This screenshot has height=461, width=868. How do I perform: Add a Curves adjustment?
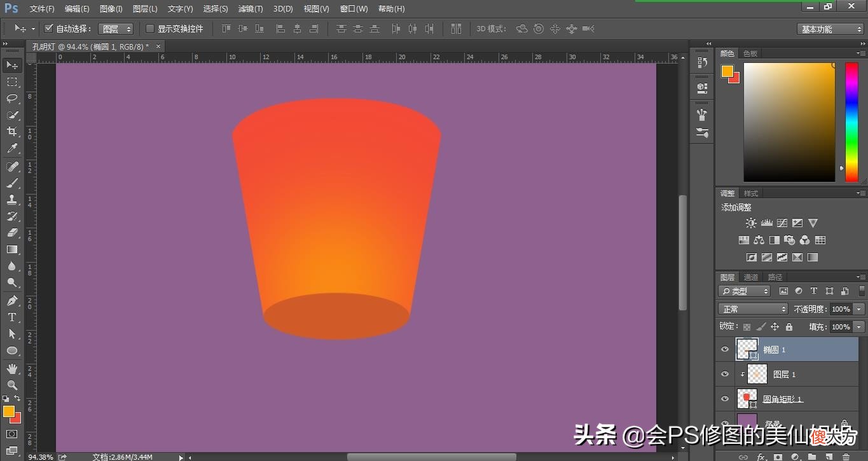[782, 223]
